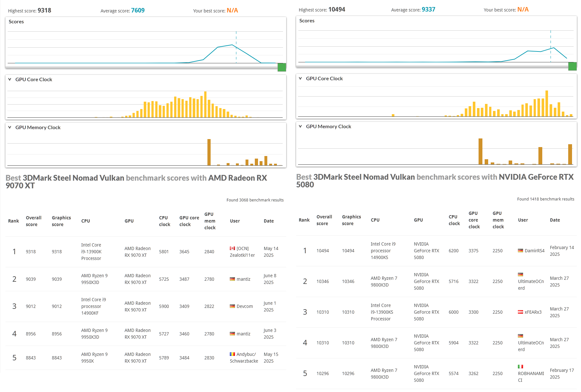Click GPU core clock value 3645
Screen dimensions: 581x392
point(184,252)
